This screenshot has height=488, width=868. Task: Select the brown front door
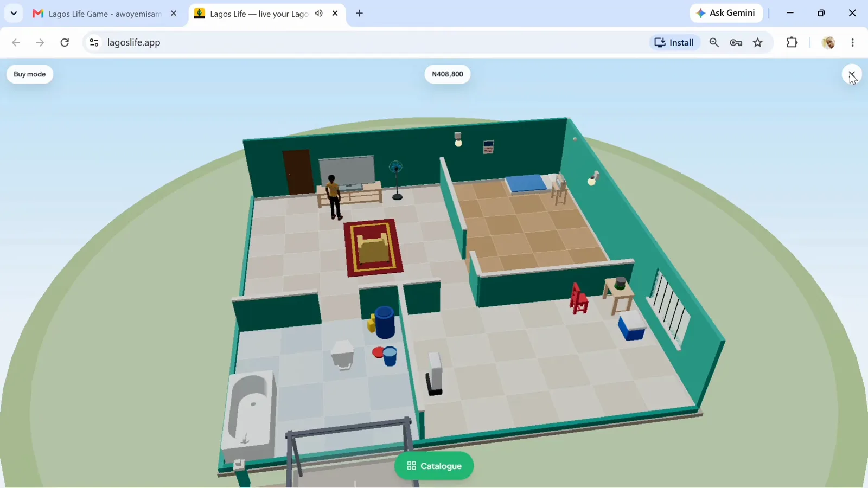click(298, 172)
